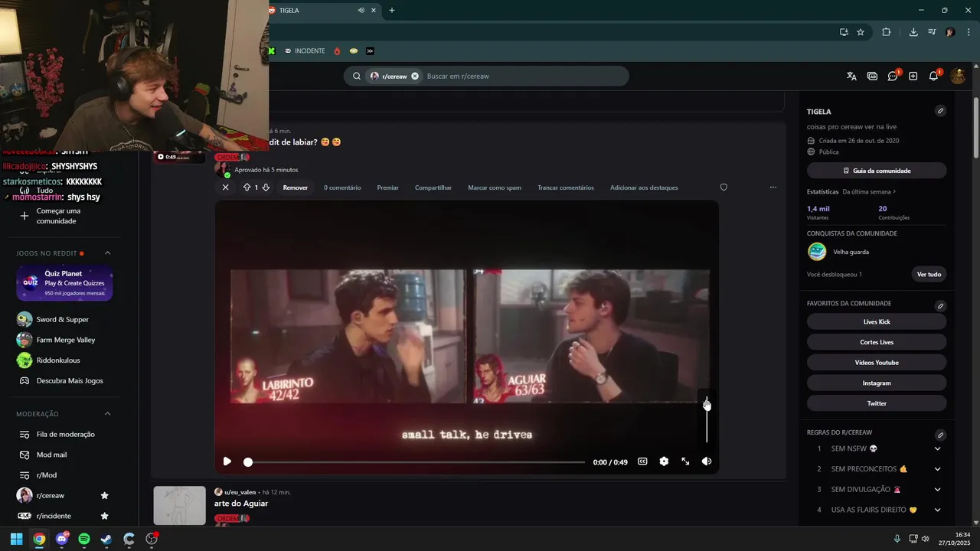Toggle closed captions on the video
The width and height of the screenshot is (980, 551).
[x=642, y=461]
